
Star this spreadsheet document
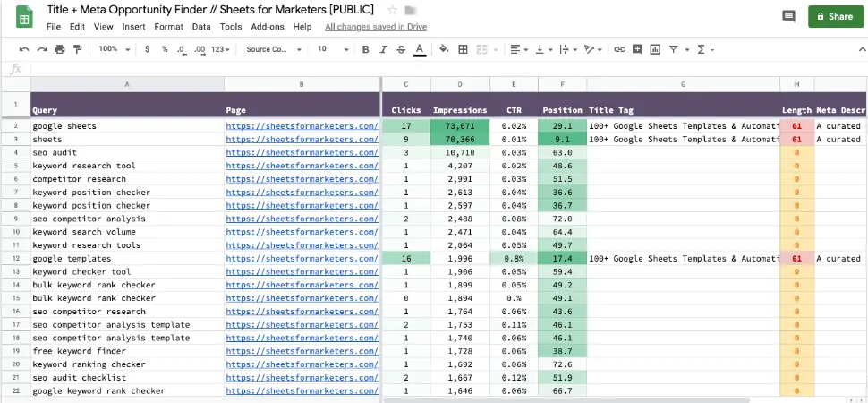pyautogui.click(x=393, y=10)
